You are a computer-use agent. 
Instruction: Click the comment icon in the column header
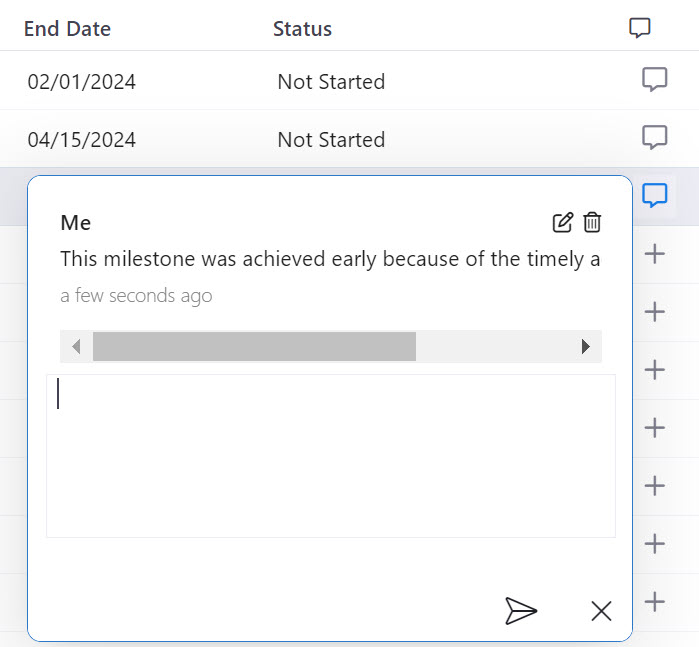pos(640,28)
